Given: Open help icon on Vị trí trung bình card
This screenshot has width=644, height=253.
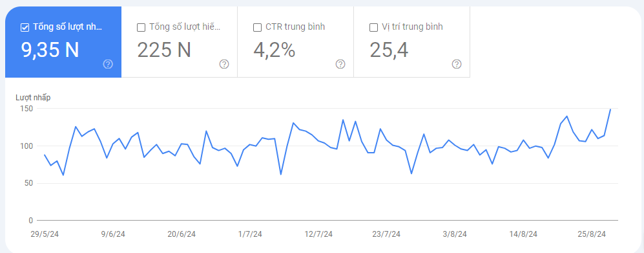Looking at the screenshot, I should 456,64.
